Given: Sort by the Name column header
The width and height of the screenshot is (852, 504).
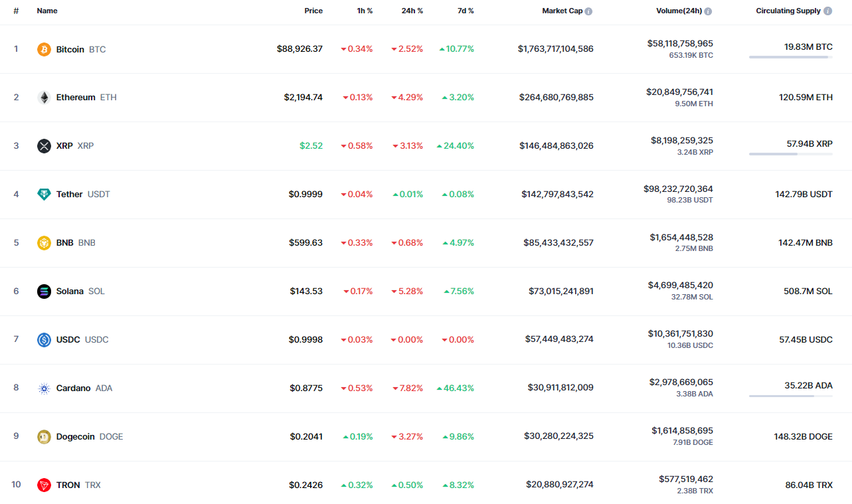Looking at the screenshot, I should coord(47,11).
